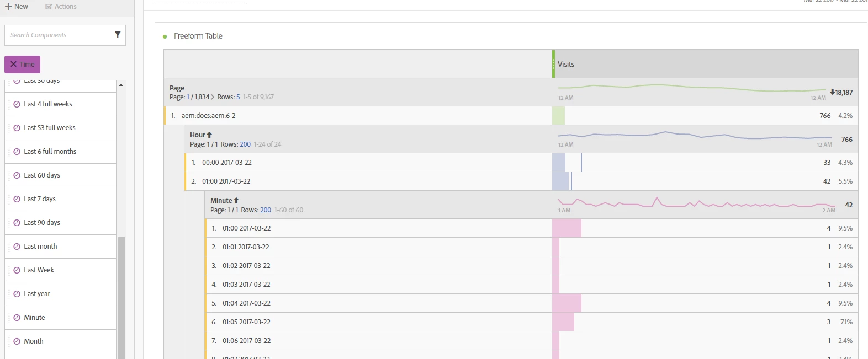The width and height of the screenshot is (868, 359).
Task: Open the Actions menu
Action: pyautogui.click(x=61, y=7)
